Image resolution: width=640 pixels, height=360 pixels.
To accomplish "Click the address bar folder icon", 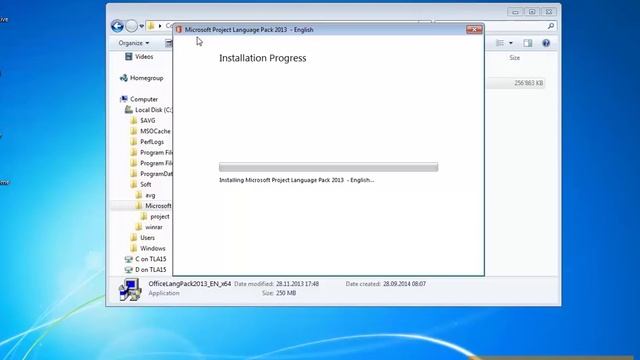I will 151,26.
